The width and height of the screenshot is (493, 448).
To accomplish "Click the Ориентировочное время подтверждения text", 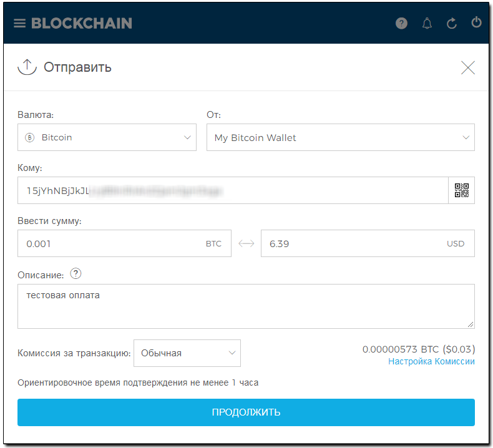I will [138, 383].
